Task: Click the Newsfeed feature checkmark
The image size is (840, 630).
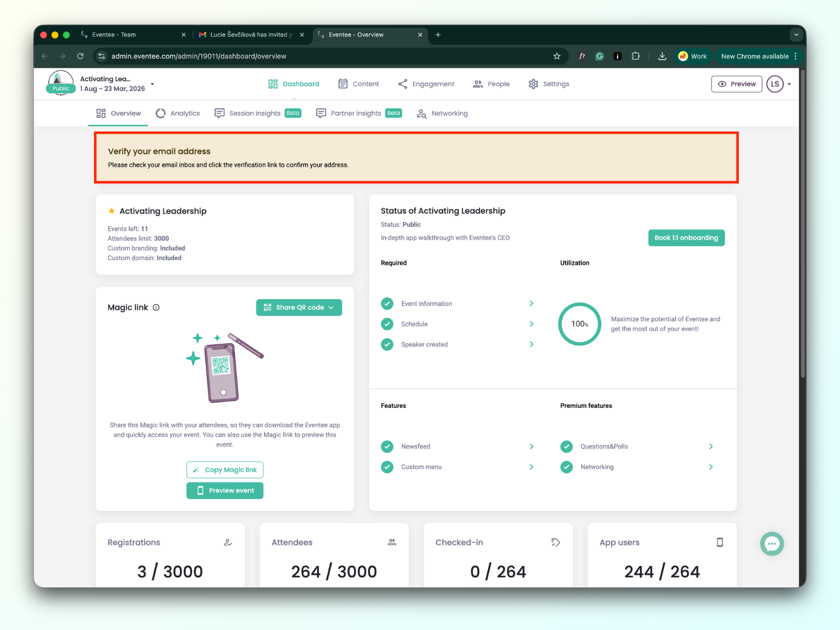Action: click(387, 446)
